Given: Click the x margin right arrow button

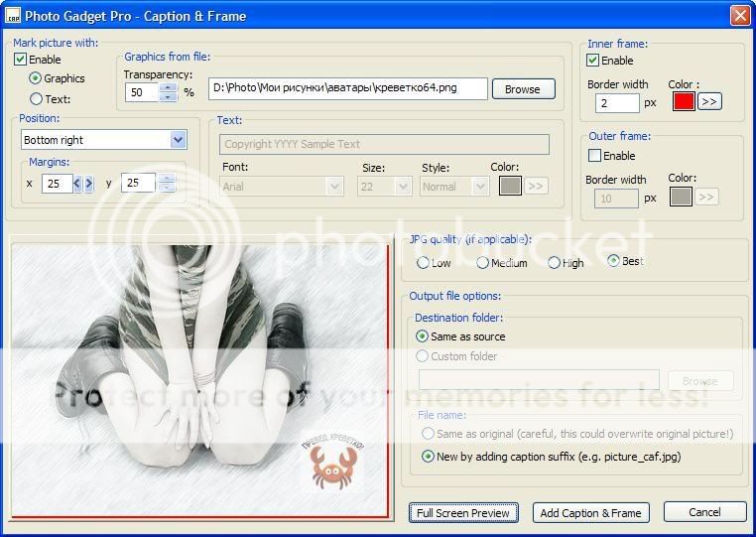Looking at the screenshot, I should (x=89, y=183).
